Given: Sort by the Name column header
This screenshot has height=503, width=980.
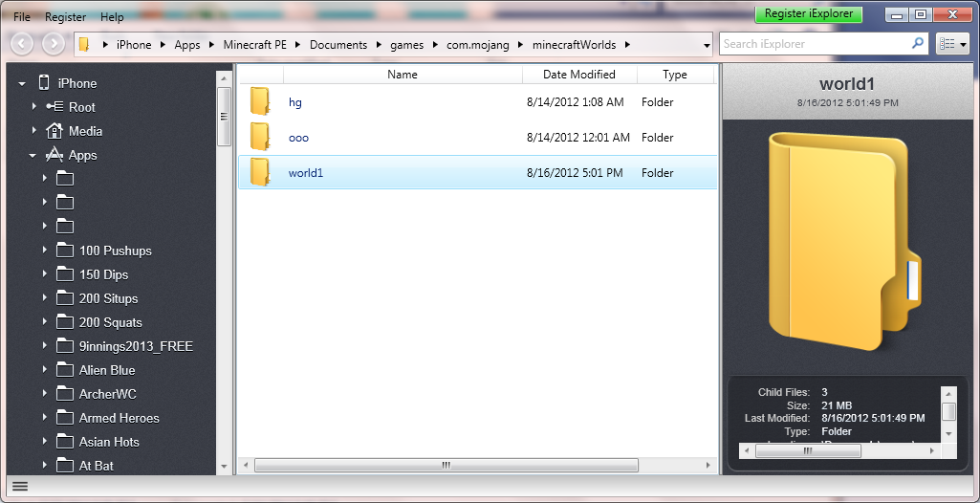Looking at the screenshot, I should tap(403, 75).
